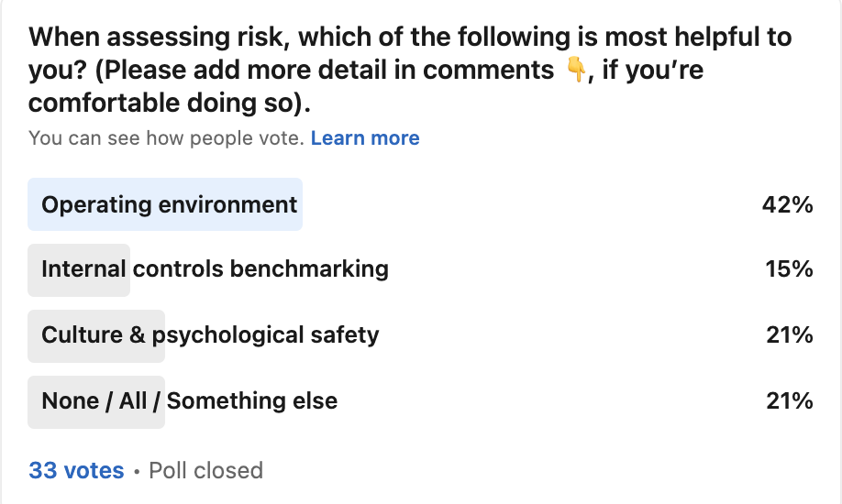
Task: Click the 'You can see how people vote' text
Action: click(x=166, y=138)
